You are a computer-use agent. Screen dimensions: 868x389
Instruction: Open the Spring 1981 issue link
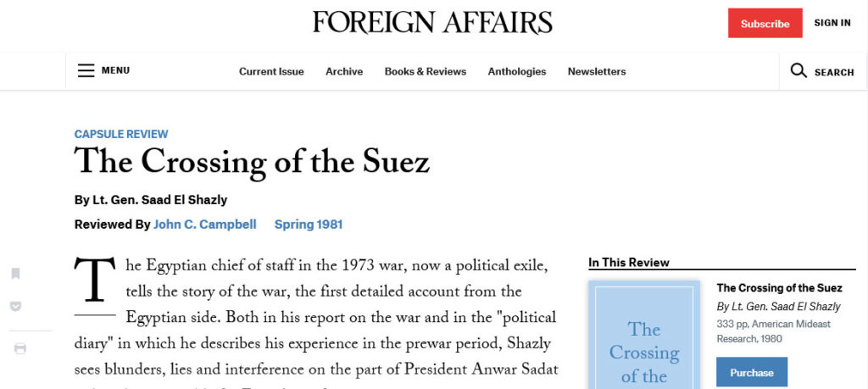[x=309, y=225]
